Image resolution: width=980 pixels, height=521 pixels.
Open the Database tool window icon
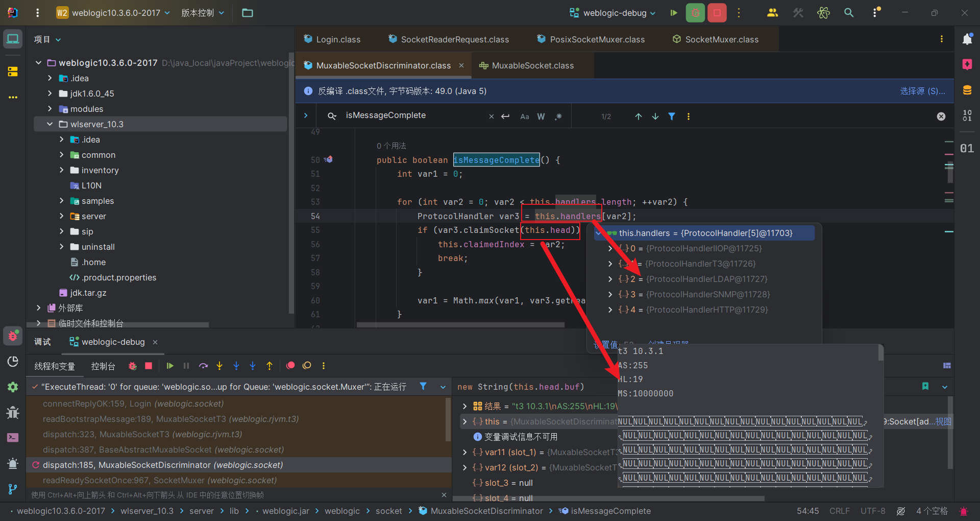[x=967, y=90]
